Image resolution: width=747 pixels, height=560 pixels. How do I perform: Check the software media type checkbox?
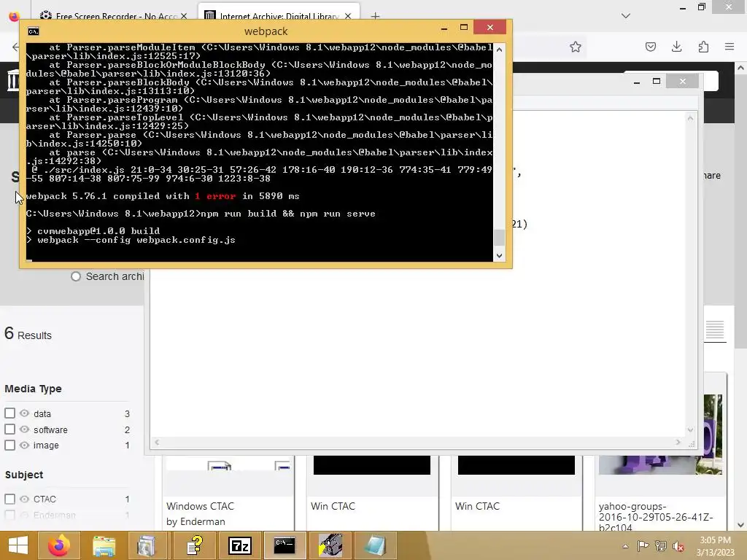(10, 429)
